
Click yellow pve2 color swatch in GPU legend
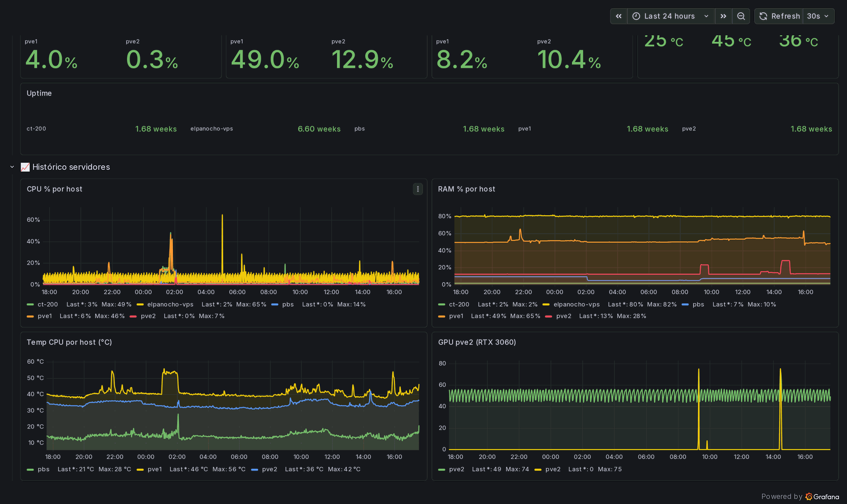(538, 470)
